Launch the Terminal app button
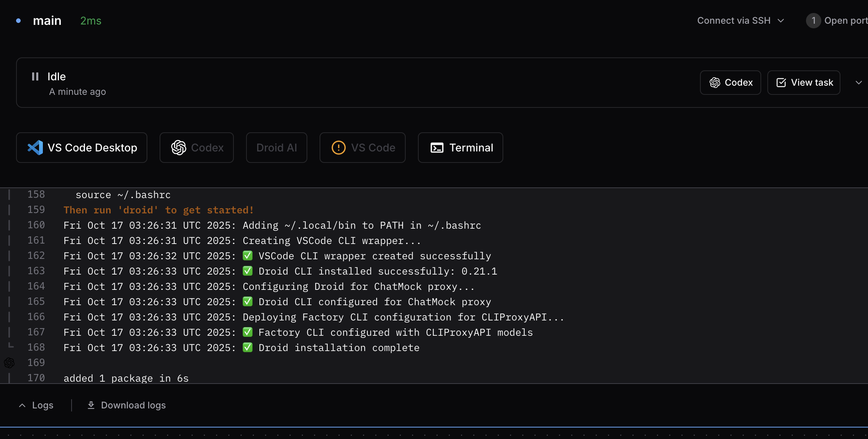 pyautogui.click(x=460, y=148)
